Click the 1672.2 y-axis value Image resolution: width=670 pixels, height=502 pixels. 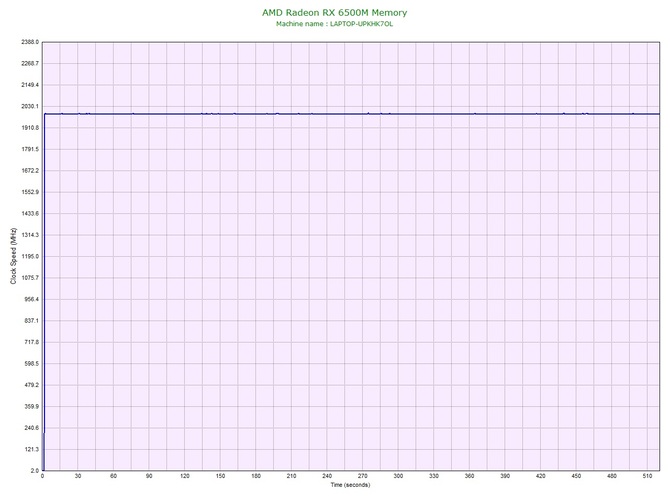click(30, 171)
